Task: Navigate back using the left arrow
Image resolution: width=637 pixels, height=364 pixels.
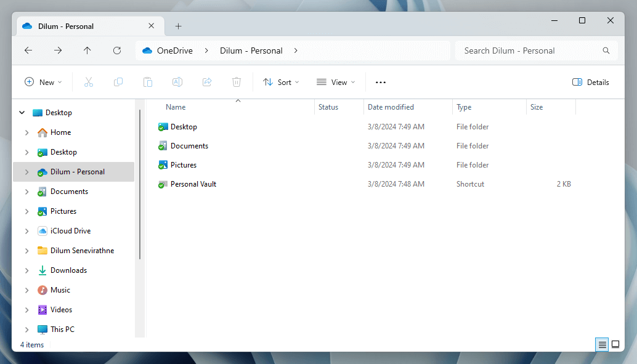Action: 28,51
